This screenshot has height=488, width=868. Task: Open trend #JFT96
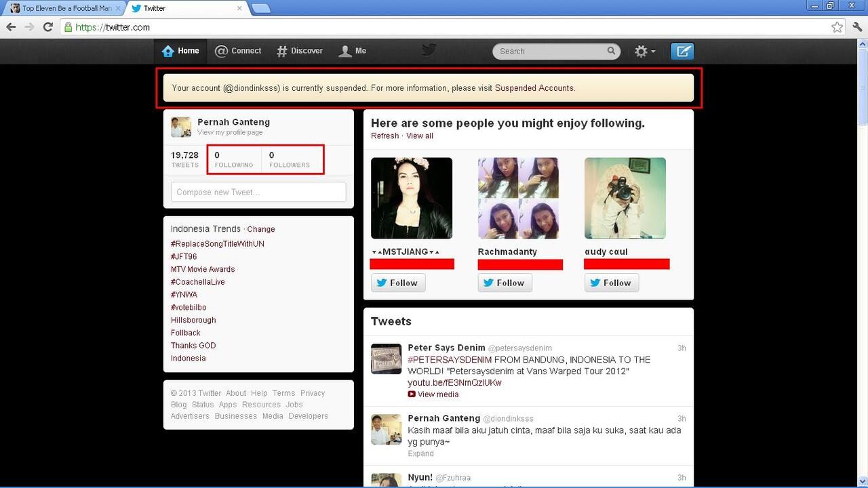tap(184, 257)
